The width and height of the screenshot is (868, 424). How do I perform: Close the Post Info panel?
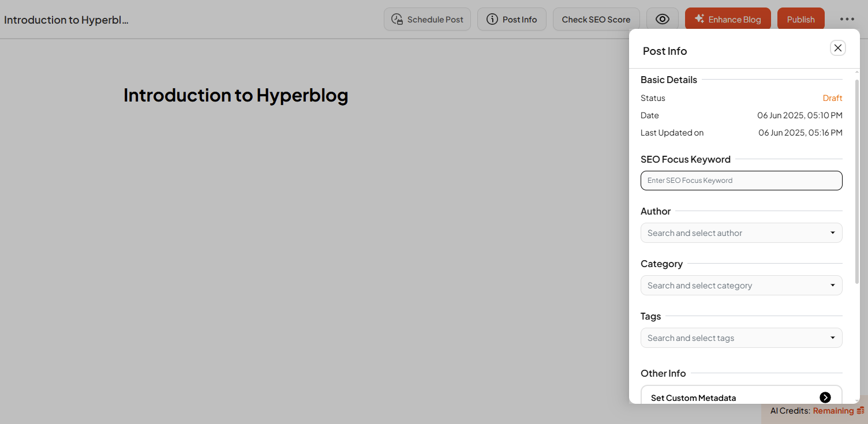(838, 48)
